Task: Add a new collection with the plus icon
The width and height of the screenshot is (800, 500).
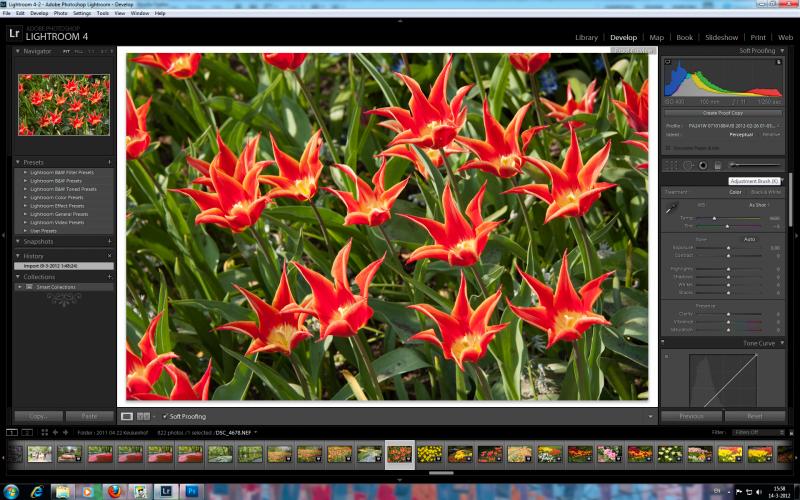Action: pyautogui.click(x=109, y=277)
